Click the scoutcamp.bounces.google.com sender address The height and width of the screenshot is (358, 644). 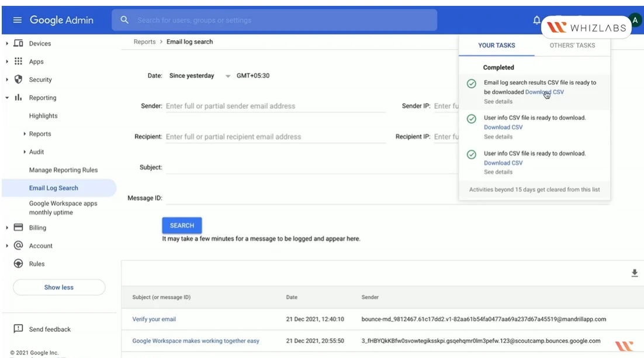[481, 340]
